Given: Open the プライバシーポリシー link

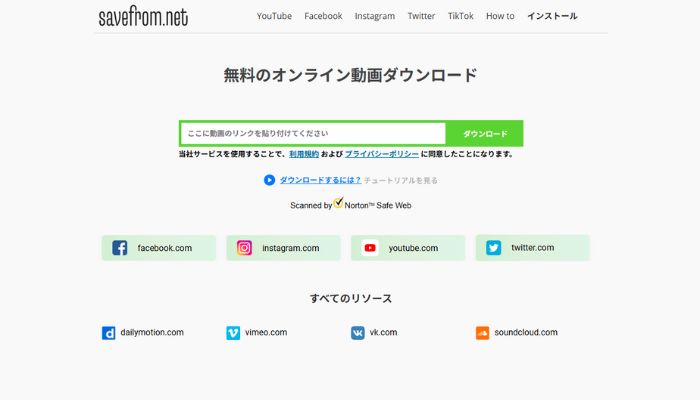Looking at the screenshot, I should (381, 154).
